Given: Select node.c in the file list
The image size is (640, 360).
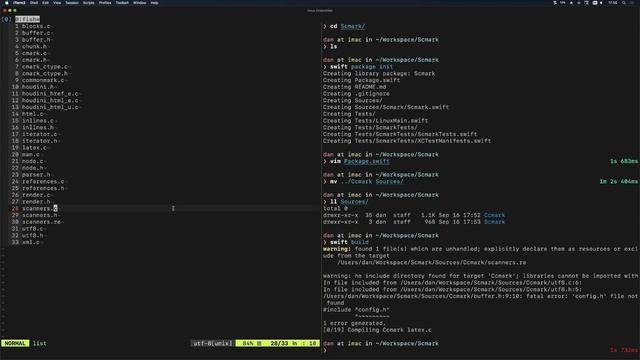Looking at the screenshot, I should (33, 161).
